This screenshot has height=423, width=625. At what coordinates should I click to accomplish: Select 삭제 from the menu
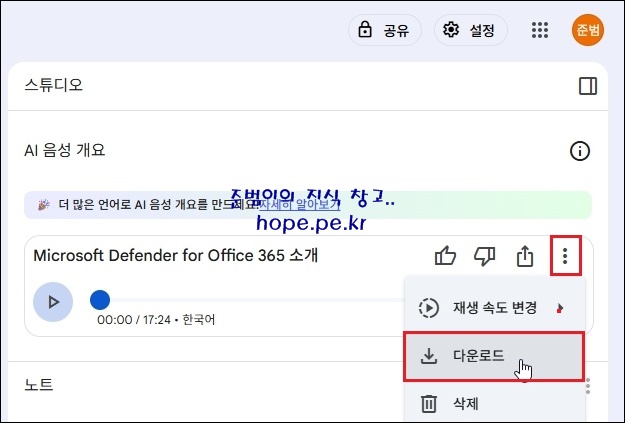pos(494,404)
